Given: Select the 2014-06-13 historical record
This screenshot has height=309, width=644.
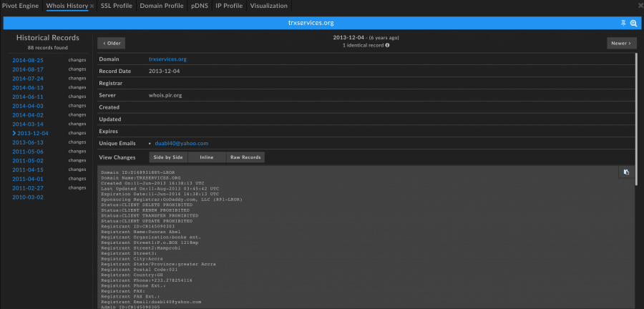Looking at the screenshot, I should [27, 88].
